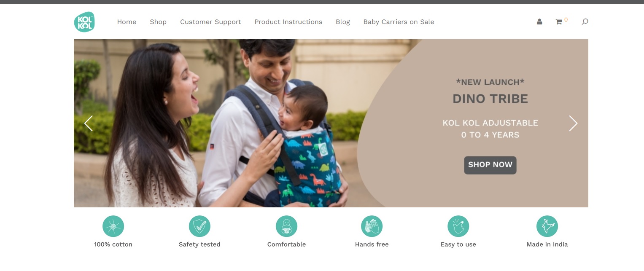644x271 pixels.
Task: Click the Hands free icon
Action: [372, 226]
